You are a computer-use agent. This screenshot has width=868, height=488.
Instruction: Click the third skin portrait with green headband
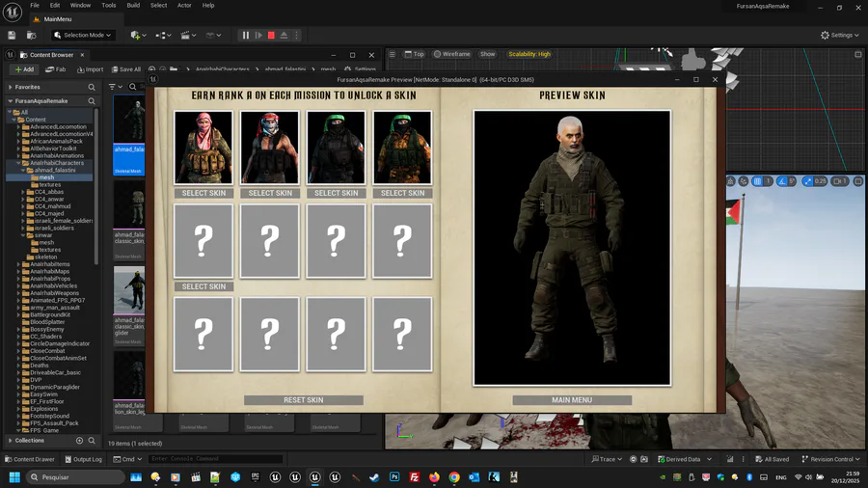coord(336,148)
